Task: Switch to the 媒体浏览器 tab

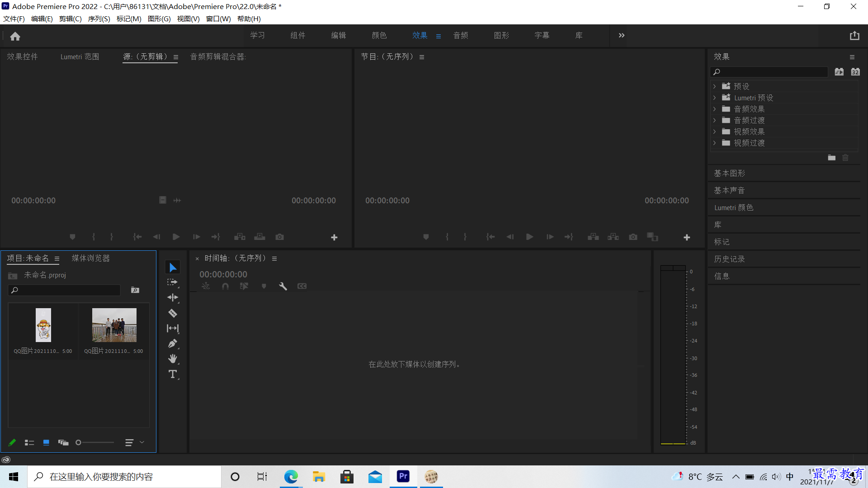Action: click(x=90, y=258)
